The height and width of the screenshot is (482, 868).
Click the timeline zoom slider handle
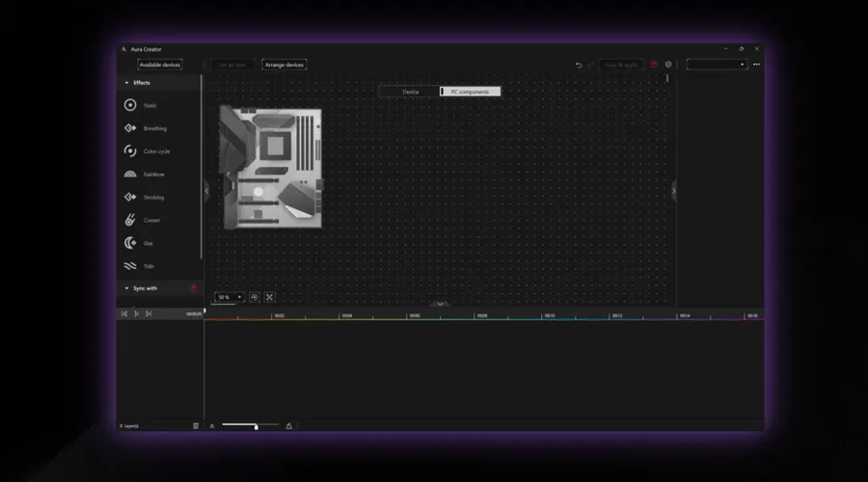point(256,427)
